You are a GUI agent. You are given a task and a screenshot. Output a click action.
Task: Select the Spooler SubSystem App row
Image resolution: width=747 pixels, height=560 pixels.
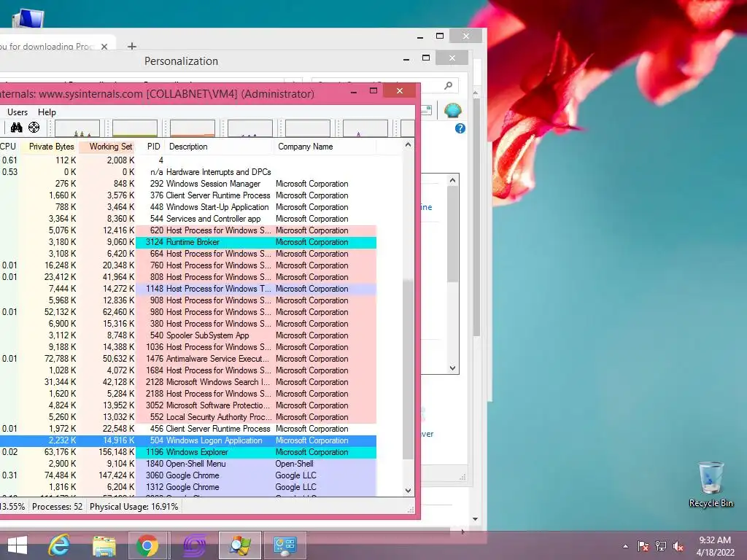pos(188,335)
